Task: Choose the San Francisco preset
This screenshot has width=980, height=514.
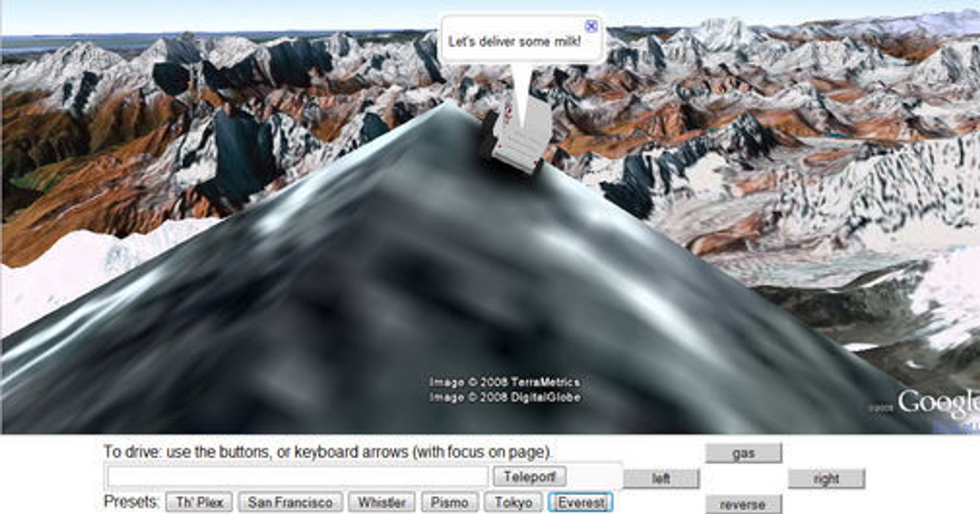Action: (x=290, y=502)
